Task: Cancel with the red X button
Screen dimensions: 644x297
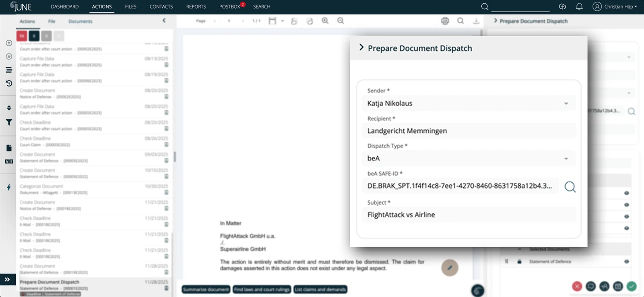Action: 577,286
